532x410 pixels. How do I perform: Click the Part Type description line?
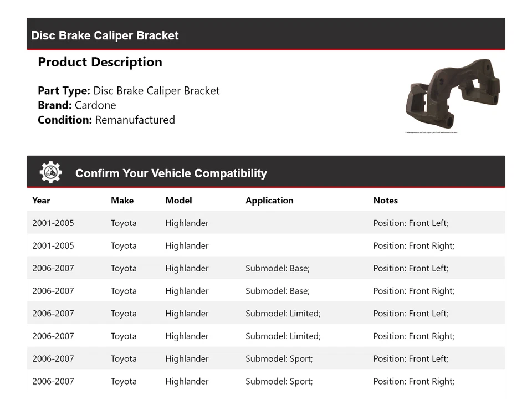(x=129, y=91)
